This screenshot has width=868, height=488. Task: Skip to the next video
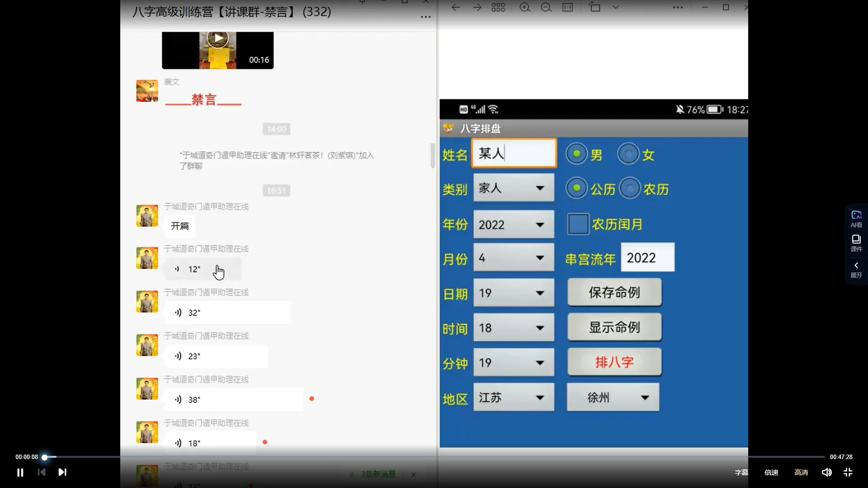[x=62, y=472]
